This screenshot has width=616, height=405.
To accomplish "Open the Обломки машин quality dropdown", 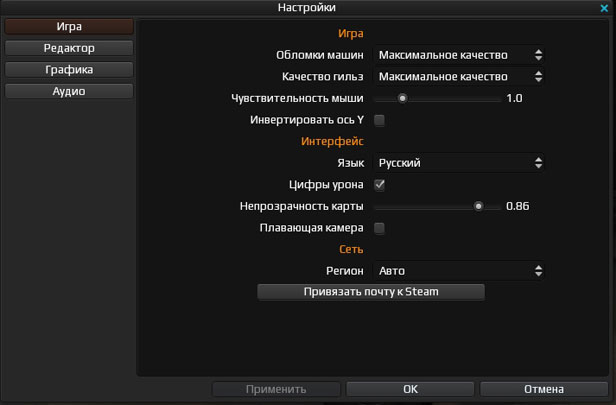I will (459, 55).
